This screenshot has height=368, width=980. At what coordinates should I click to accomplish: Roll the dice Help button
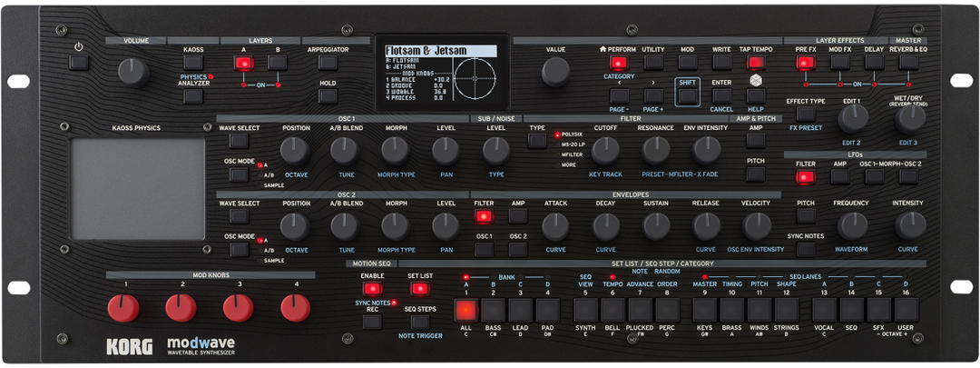click(x=756, y=95)
